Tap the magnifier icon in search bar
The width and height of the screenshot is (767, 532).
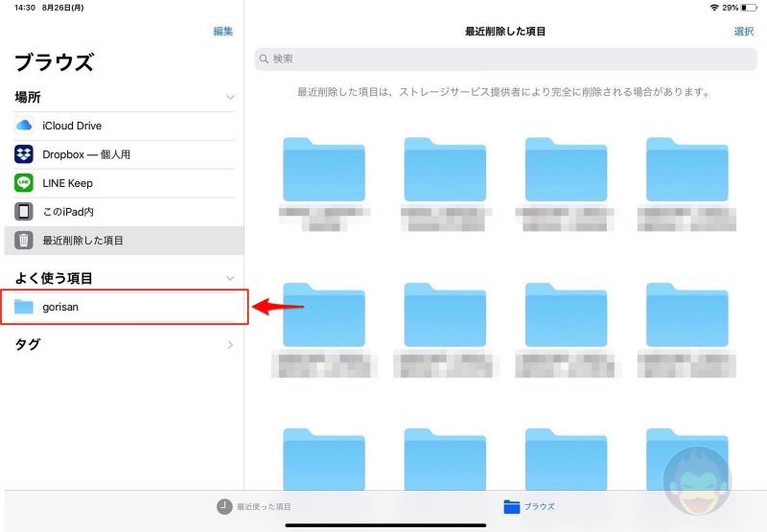point(264,58)
